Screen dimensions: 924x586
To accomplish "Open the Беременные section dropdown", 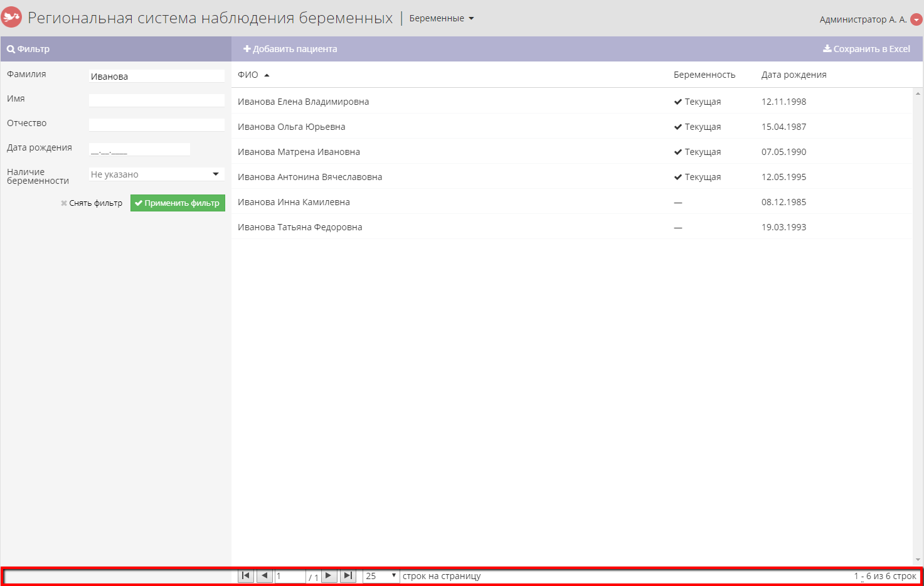I will (x=442, y=18).
